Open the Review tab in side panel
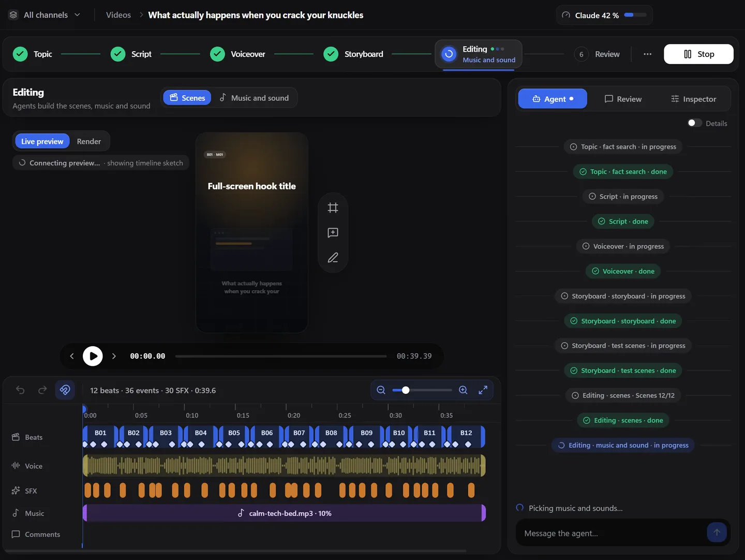745x560 pixels. (x=623, y=99)
